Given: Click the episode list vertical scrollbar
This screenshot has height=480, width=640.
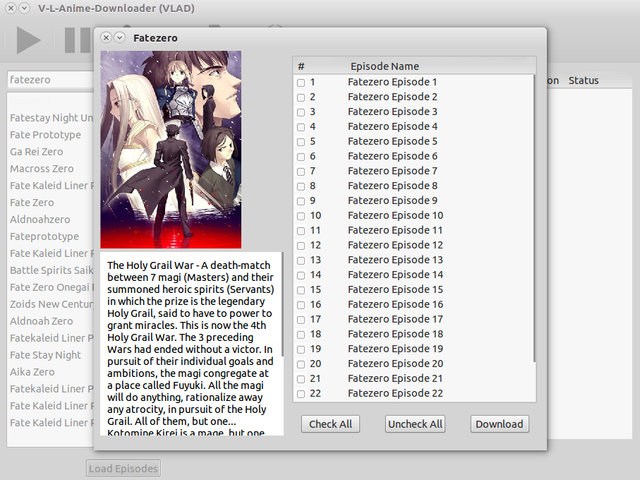Looking at the screenshot, I should [534, 218].
